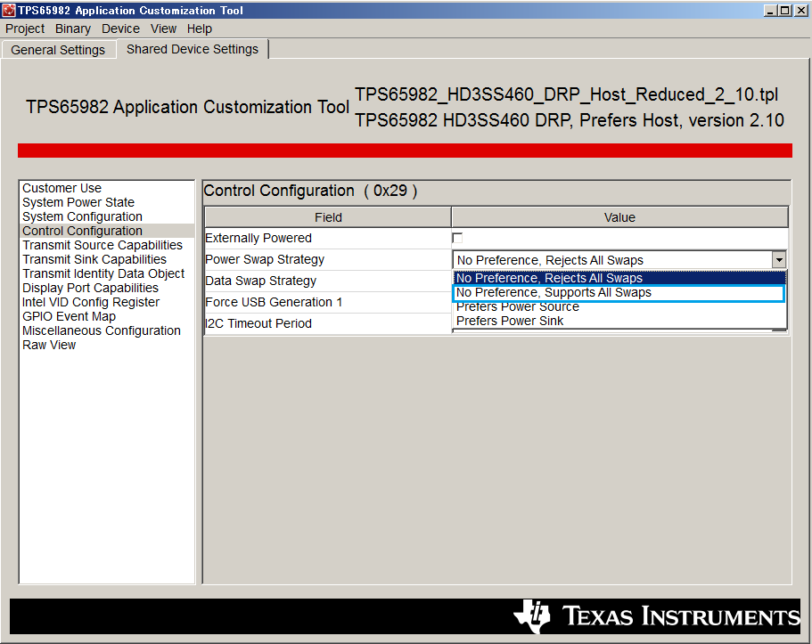Choose No Preference, Supports All Swaps option

[x=619, y=292]
